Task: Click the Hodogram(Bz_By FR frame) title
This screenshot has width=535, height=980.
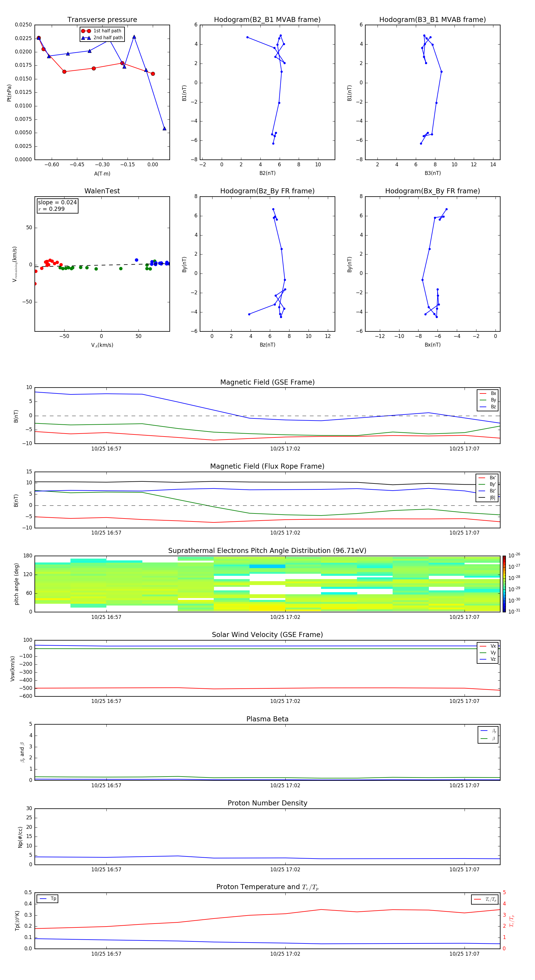Action: coord(267,191)
